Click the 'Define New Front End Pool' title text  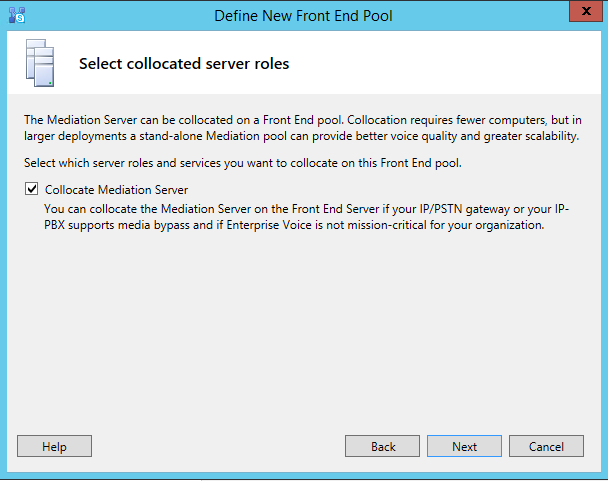[306, 16]
